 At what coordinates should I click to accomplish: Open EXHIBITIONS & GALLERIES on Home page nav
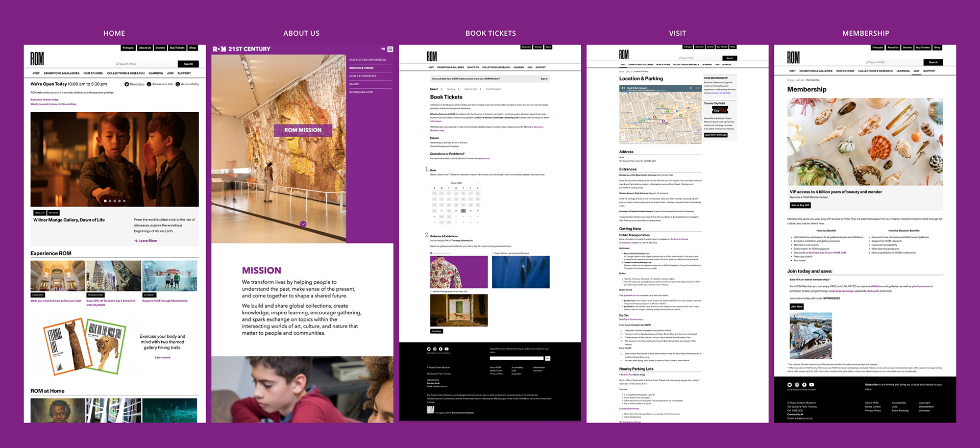(62, 73)
